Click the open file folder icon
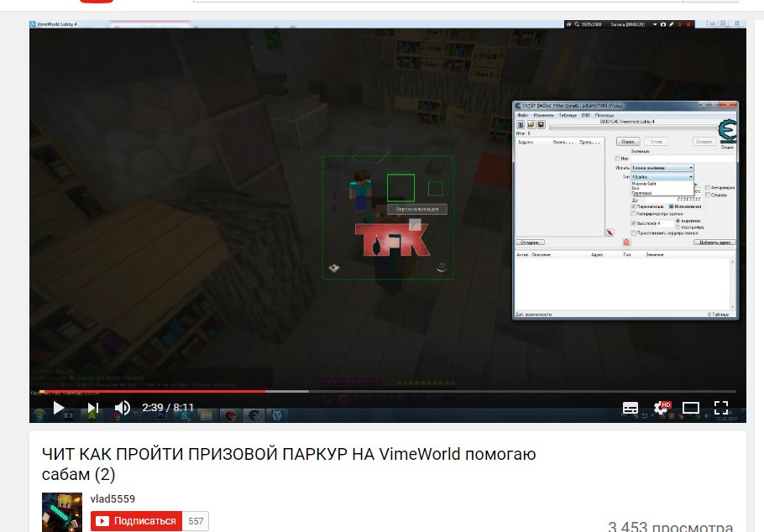Screen dimensions: 764x532 tap(531, 125)
